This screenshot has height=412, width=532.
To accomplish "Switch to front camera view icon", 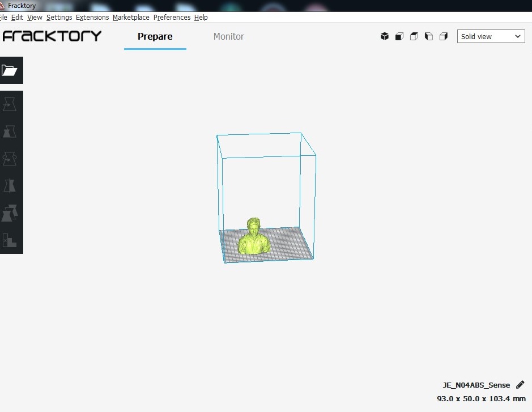I will [x=399, y=36].
